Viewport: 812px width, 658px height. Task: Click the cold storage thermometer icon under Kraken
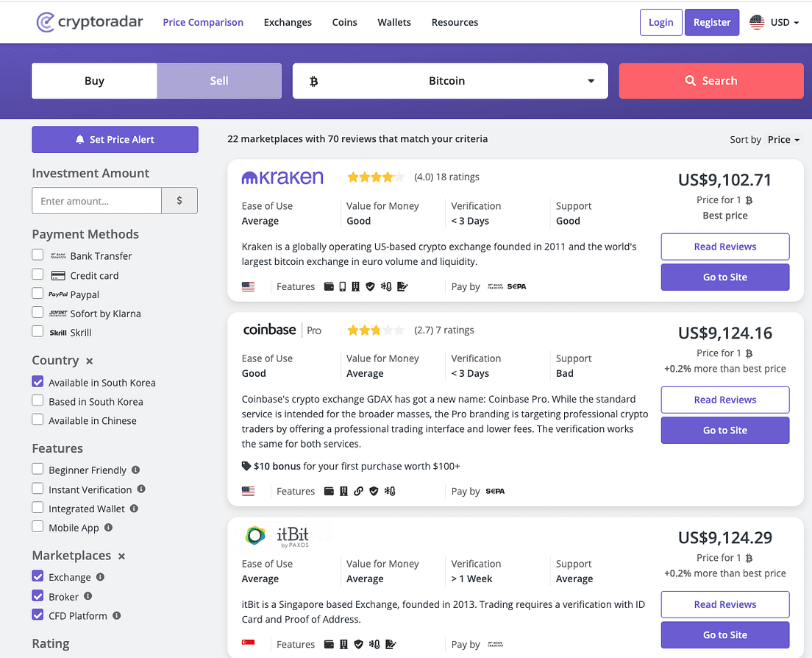(x=386, y=286)
